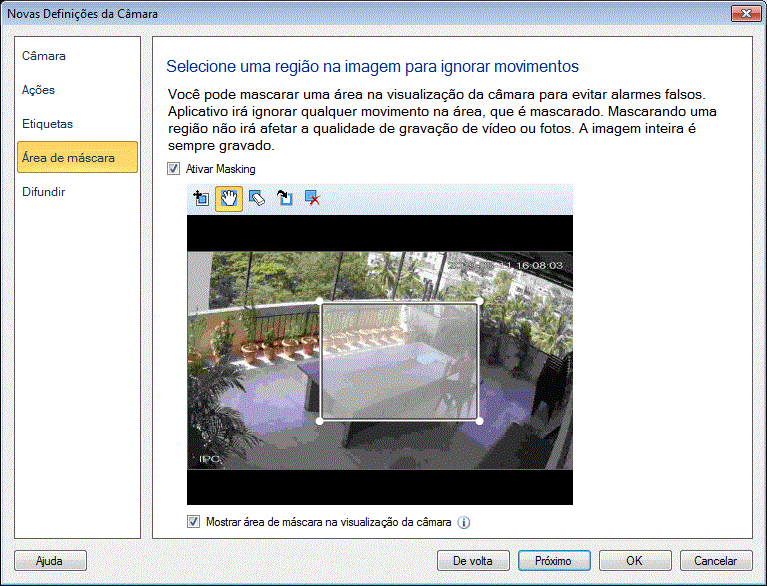Click the Próximo button
Screen dimensions: 767x586
[x=553, y=561]
